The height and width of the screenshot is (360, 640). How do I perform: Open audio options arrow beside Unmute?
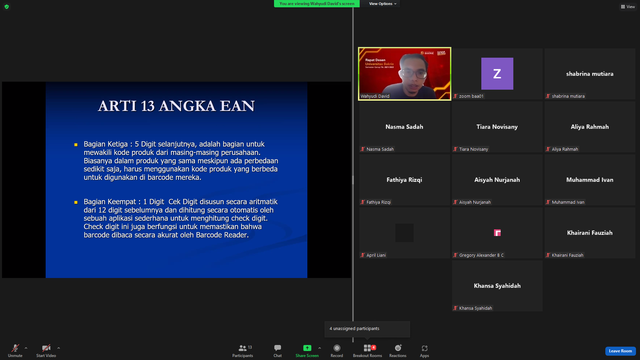click(26, 348)
